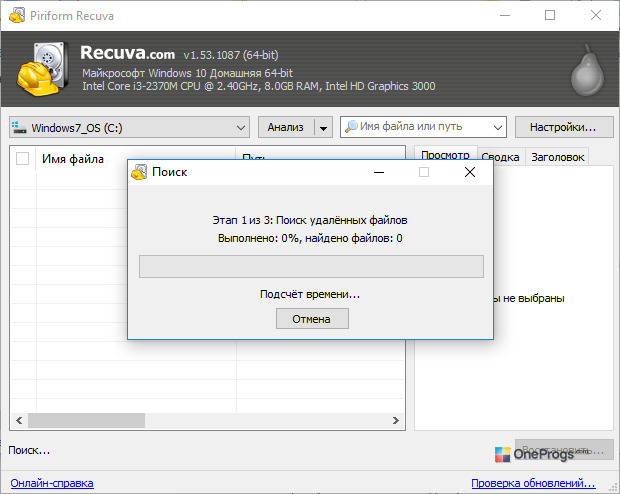This screenshot has width=620, height=494.
Task: Click the magnifier icon in filename filter box
Action: tap(351, 127)
